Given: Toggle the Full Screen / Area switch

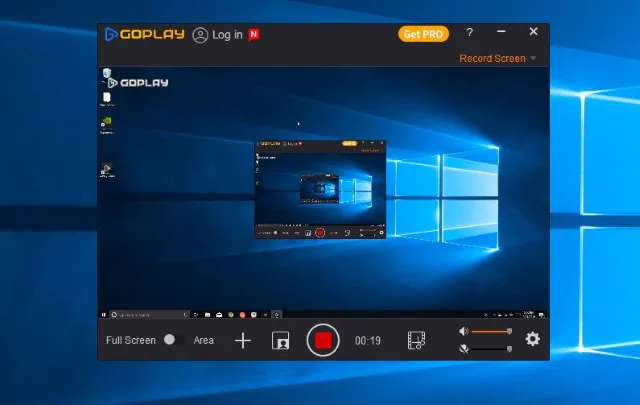Looking at the screenshot, I should pyautogui.click(x=174, y=340).
